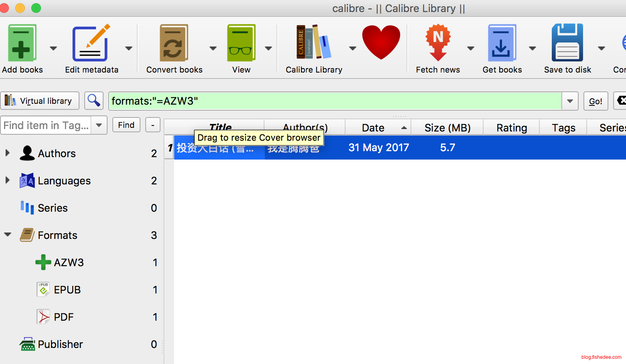Viewport: 626px width, 364px height.
Task: Click the Go! search button
Action: coord(596,101)
